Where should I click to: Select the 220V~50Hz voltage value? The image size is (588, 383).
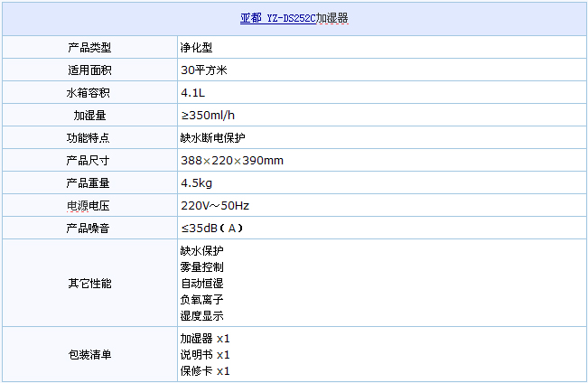215,205
